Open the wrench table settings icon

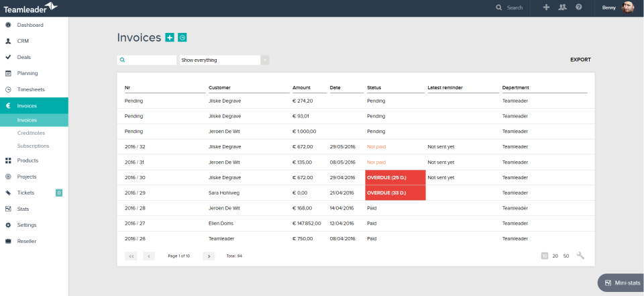coord(580,256)
